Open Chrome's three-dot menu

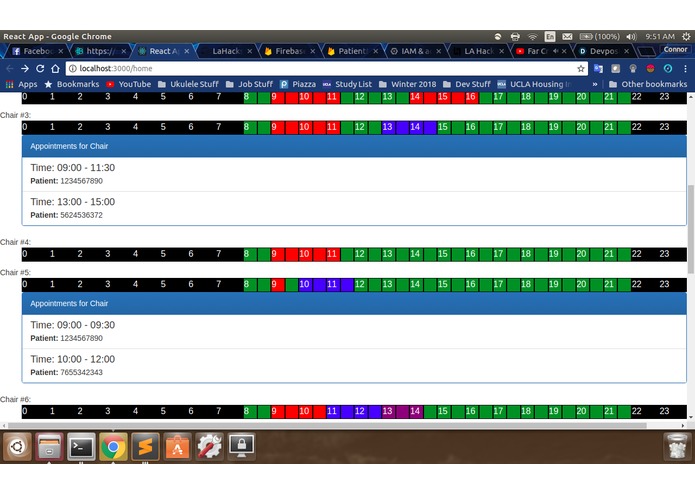(685, 69)
